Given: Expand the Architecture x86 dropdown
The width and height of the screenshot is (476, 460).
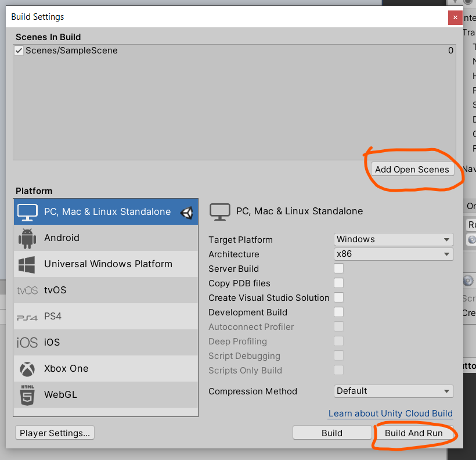Looking at the screenshot, I should click(x=393, y=254).
